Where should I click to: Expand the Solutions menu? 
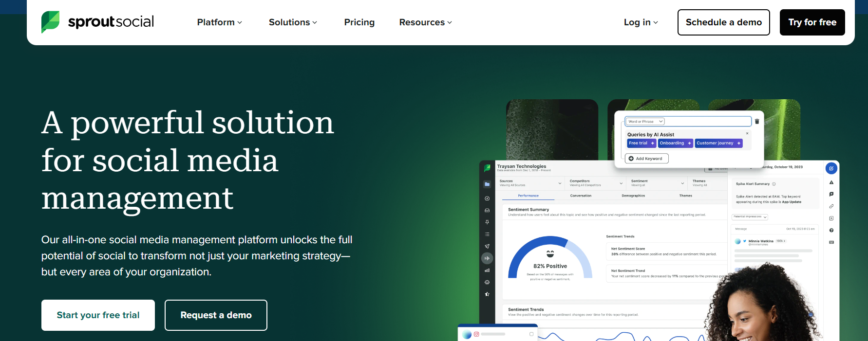pyautogui.click(x=293, y=22)
